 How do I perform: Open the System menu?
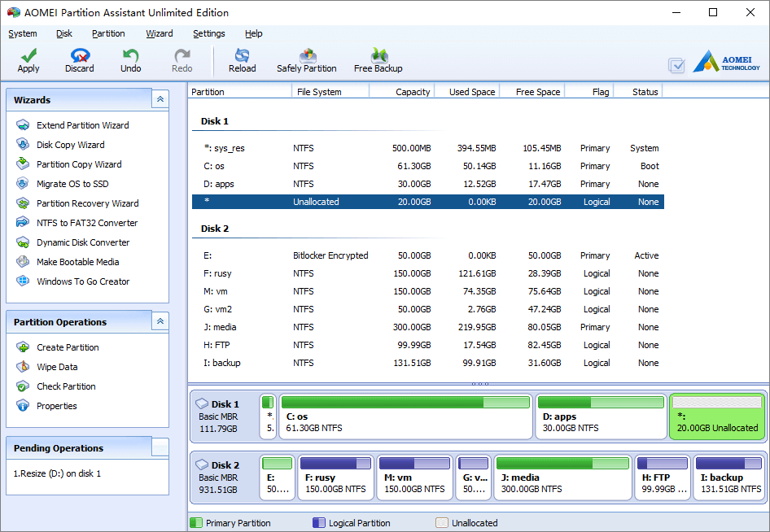coord(23,33)
